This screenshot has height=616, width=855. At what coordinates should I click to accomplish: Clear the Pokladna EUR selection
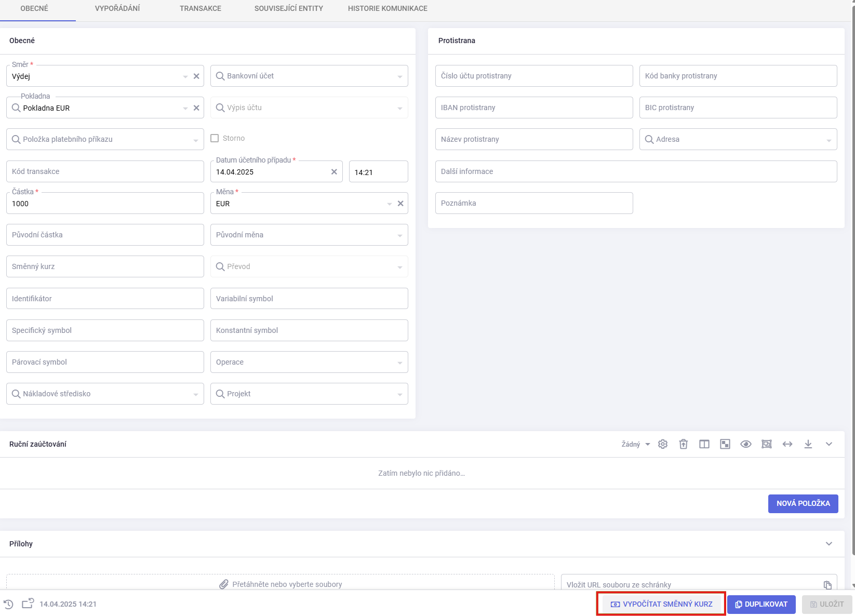(x=196, y=108)
